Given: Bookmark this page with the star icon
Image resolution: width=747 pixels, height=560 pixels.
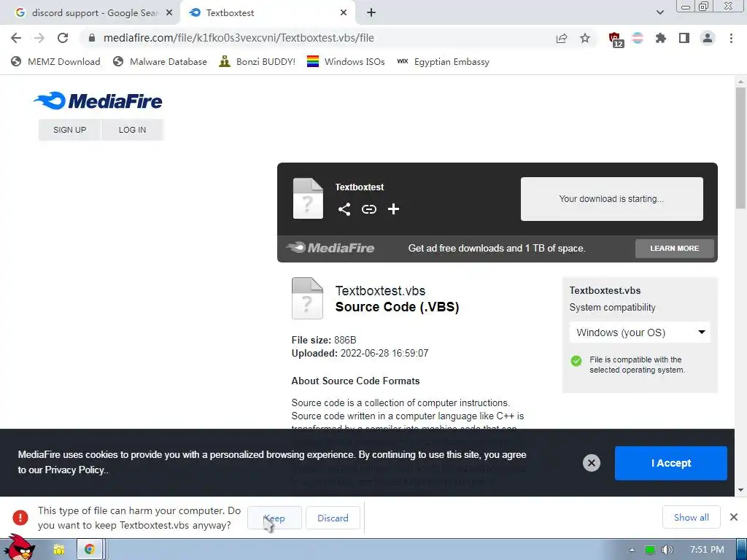Looking at the screenshot, I should coord(585,38).
